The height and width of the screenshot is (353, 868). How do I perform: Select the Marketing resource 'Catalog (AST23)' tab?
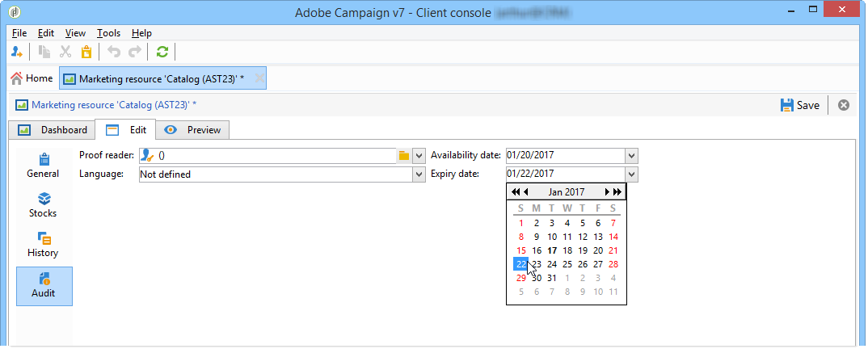point(162,78)
